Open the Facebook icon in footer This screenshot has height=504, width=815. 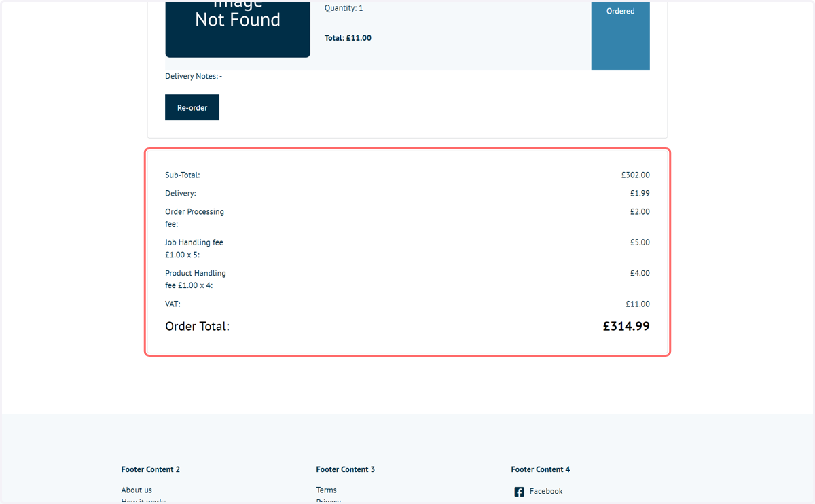click(519, 492)
